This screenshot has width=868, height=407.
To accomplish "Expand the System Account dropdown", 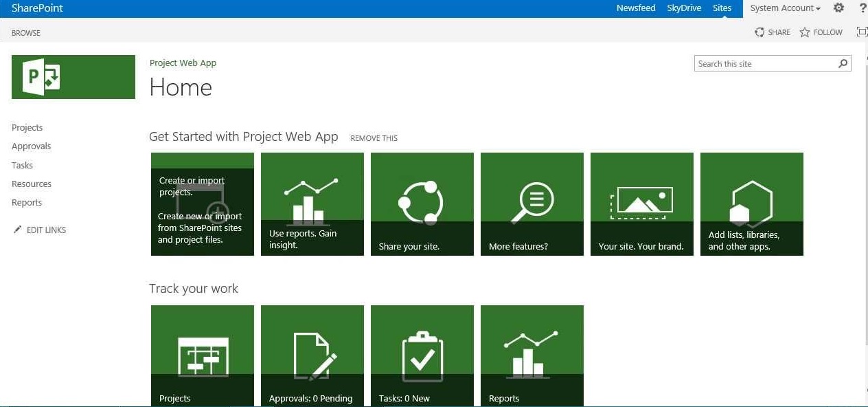I will click(785, 8).
